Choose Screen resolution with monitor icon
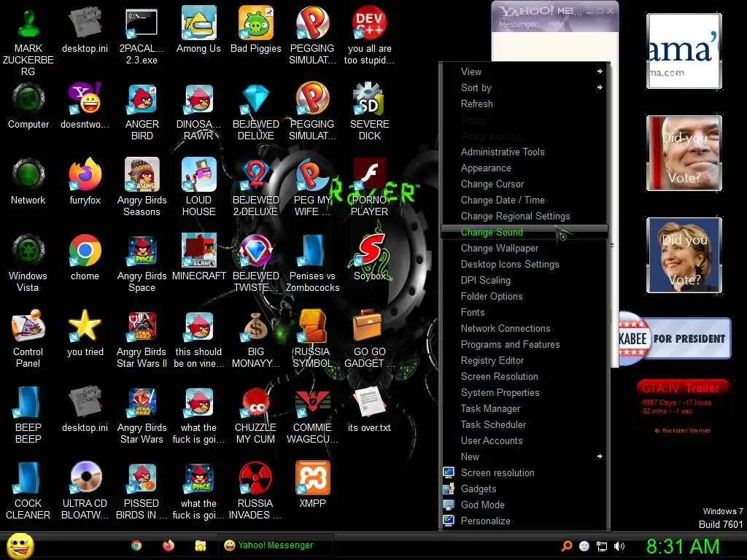The width and height of the screenshot is (747, 560). [525, 472]
